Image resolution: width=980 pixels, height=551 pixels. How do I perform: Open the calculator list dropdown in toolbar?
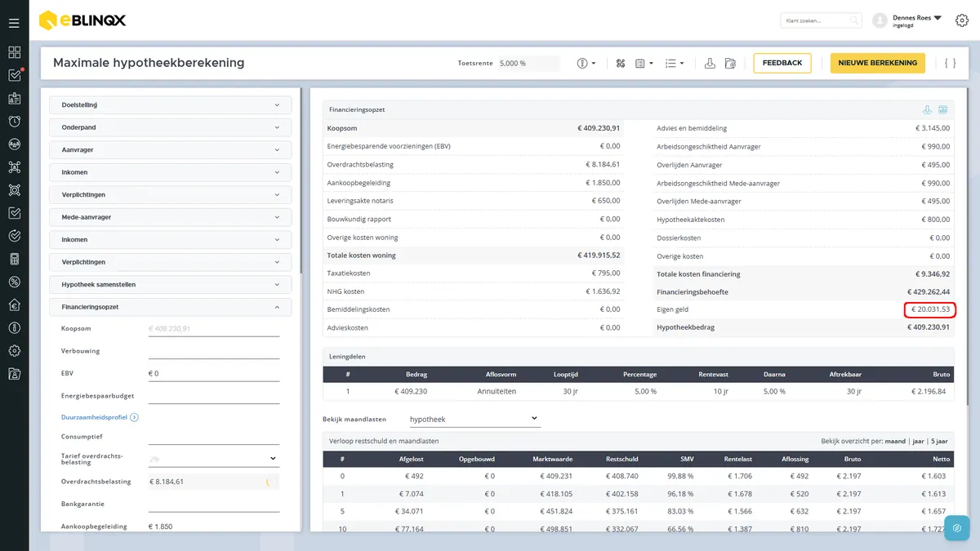point(644,63)
